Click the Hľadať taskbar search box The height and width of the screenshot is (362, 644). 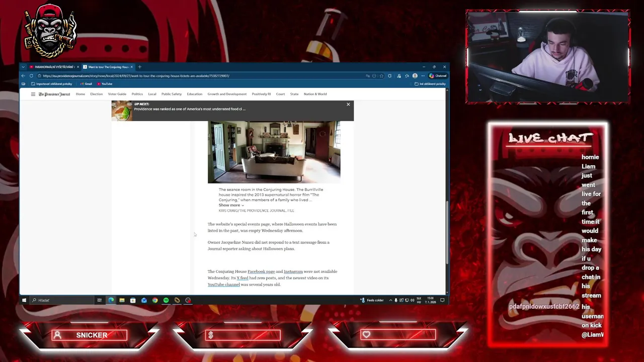(x=62, y=300)
